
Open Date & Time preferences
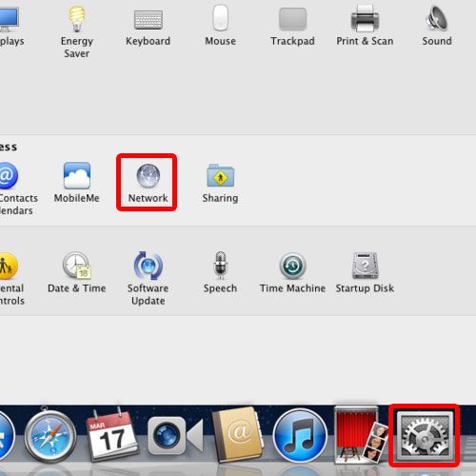(x=77, y=273)
